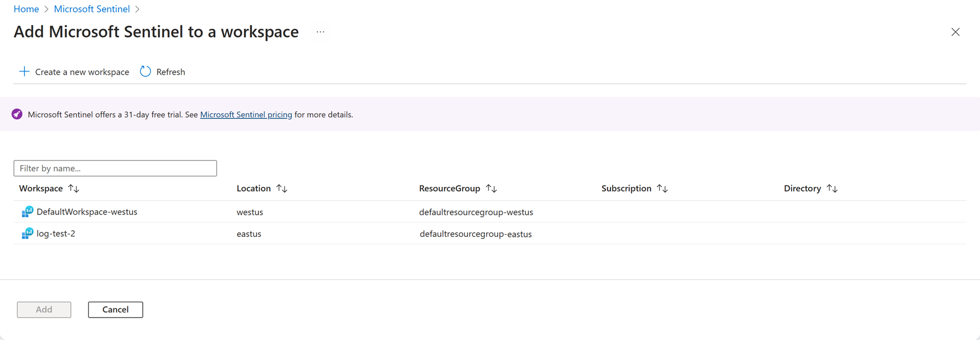
Task: Click the DefaultWorkspace-westus workspace icon
Action: 27,212
